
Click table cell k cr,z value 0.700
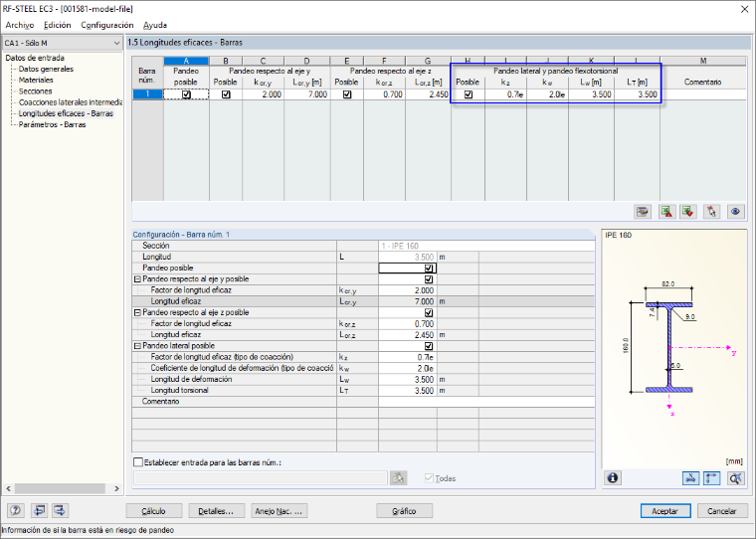[x=384, y=94]
